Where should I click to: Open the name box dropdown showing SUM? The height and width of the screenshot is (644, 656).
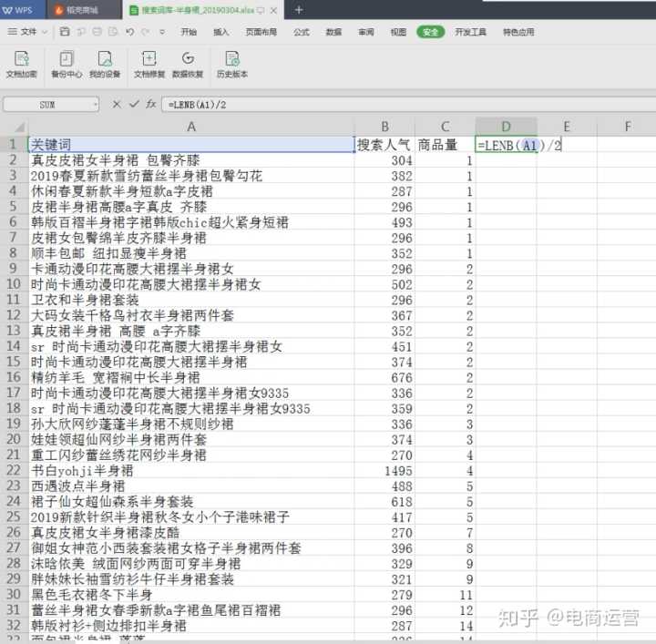point(95,105)
